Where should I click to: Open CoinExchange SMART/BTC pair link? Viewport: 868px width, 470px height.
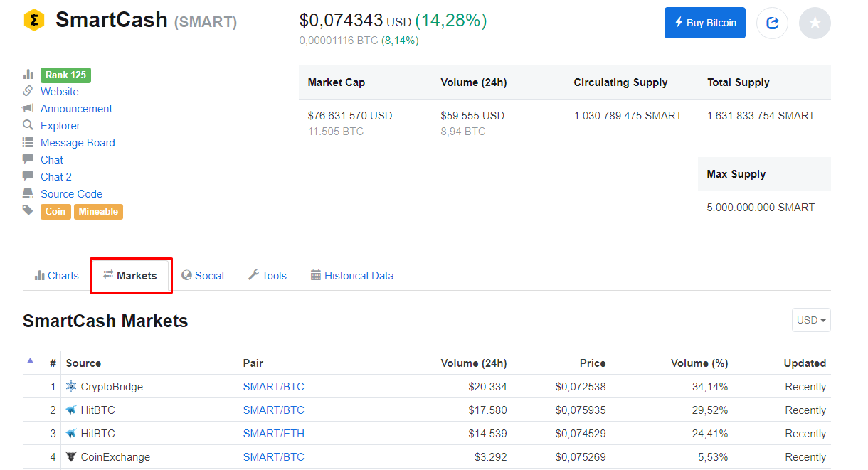coord(273,457)
